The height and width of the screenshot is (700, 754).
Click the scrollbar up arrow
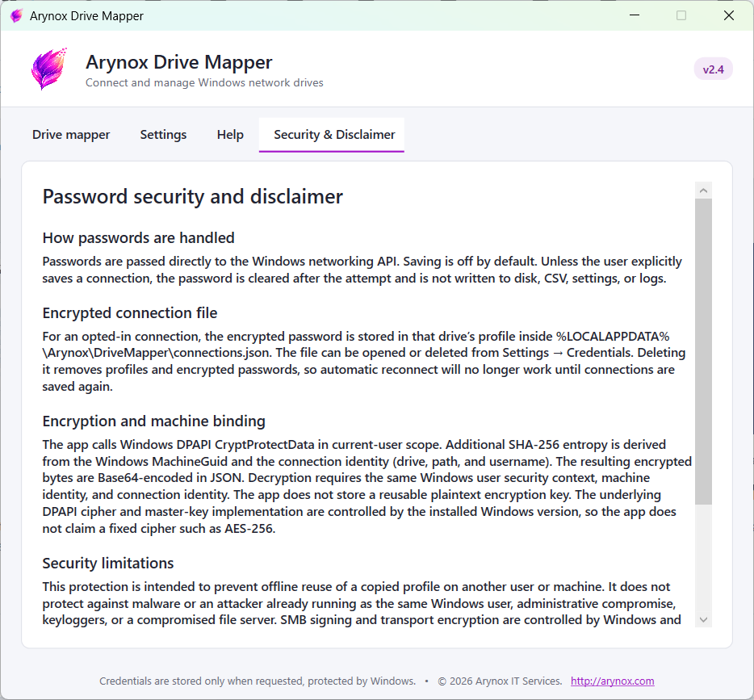coord(703,191)
